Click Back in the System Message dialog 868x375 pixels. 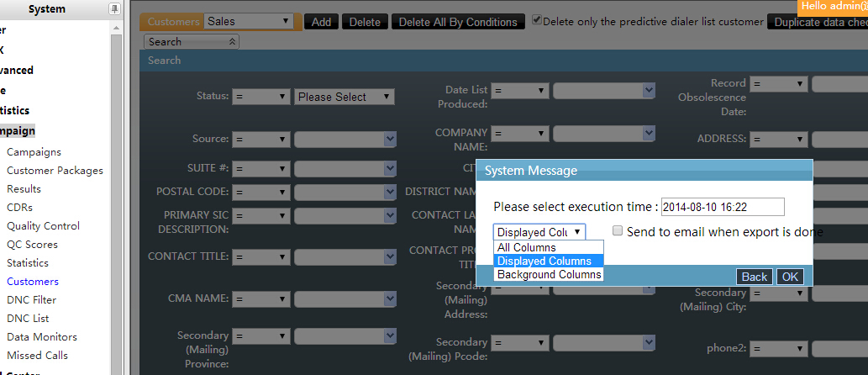point(754,277)
